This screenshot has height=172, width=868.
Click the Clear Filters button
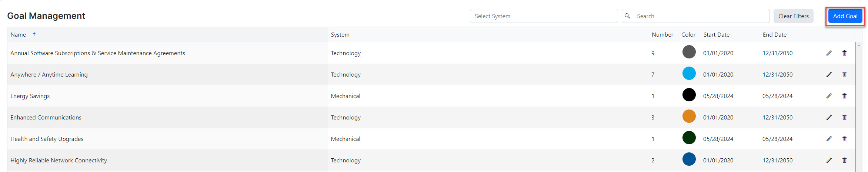pyautogui.click(x=793, y=16)
